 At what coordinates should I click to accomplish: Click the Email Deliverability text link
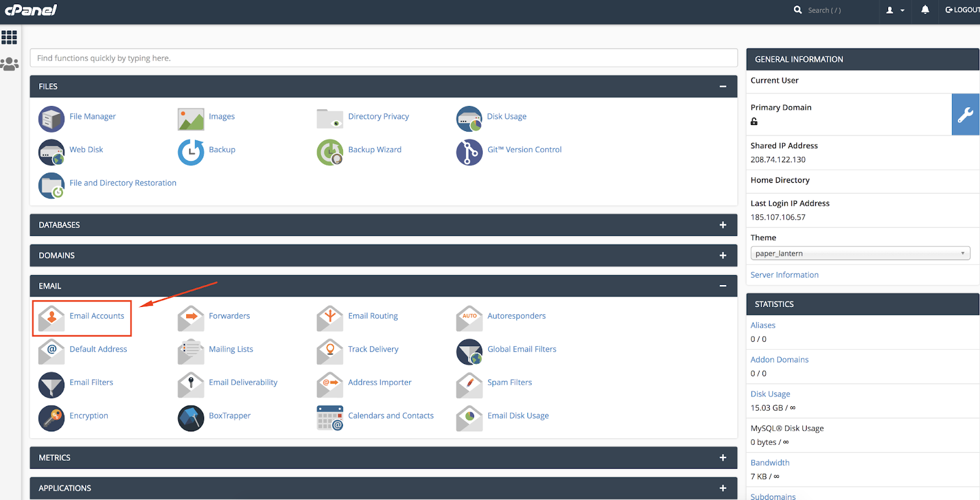(x=243, y=382)
